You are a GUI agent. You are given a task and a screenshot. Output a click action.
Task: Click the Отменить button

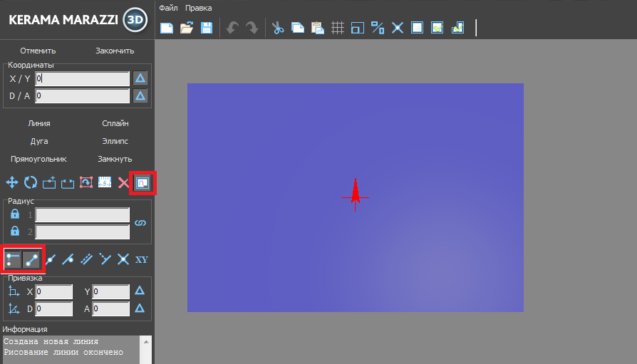(38, 51)
